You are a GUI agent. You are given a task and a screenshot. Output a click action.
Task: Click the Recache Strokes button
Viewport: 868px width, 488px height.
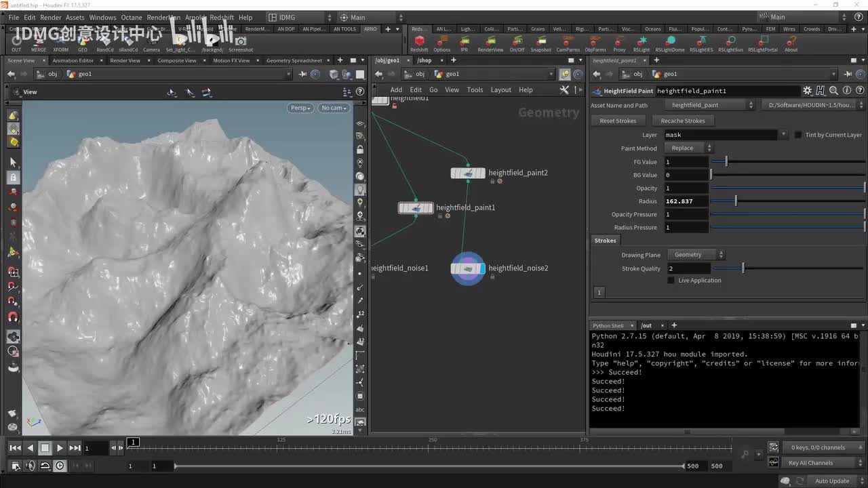pyautogui.click(x=682, y=121)
